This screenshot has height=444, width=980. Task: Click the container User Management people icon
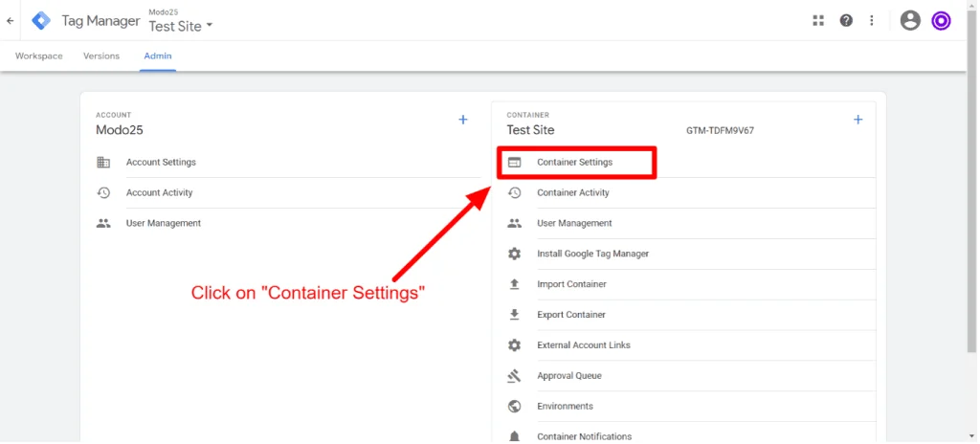point(514,223)
